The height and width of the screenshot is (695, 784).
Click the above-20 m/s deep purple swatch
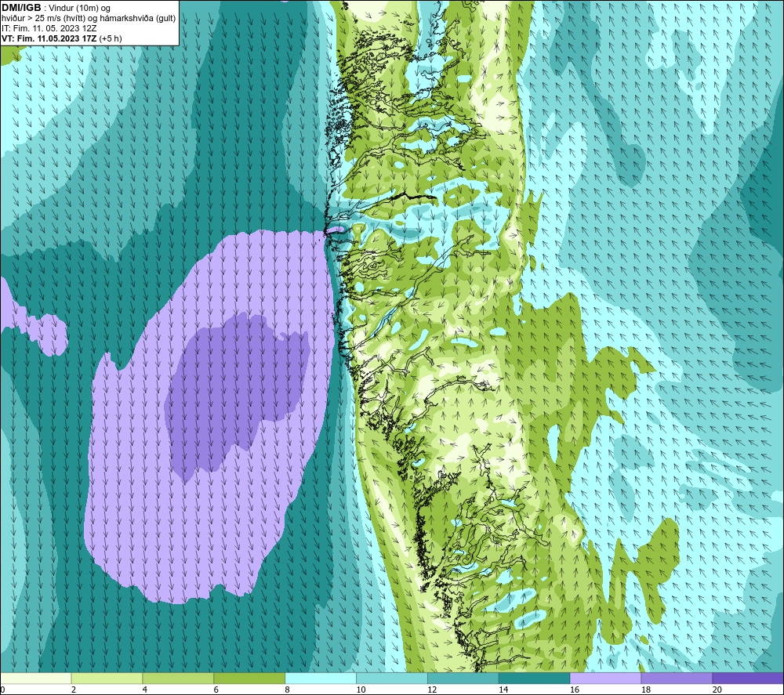click(748, 678)
